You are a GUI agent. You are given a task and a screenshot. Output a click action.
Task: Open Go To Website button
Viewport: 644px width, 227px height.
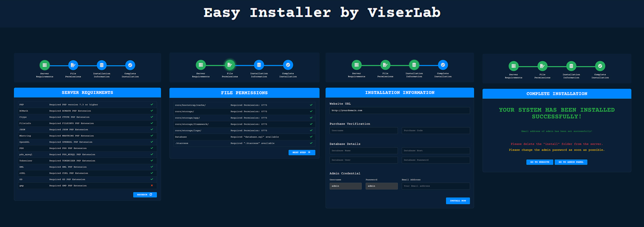pyautogui.click(x=540, y=162)
